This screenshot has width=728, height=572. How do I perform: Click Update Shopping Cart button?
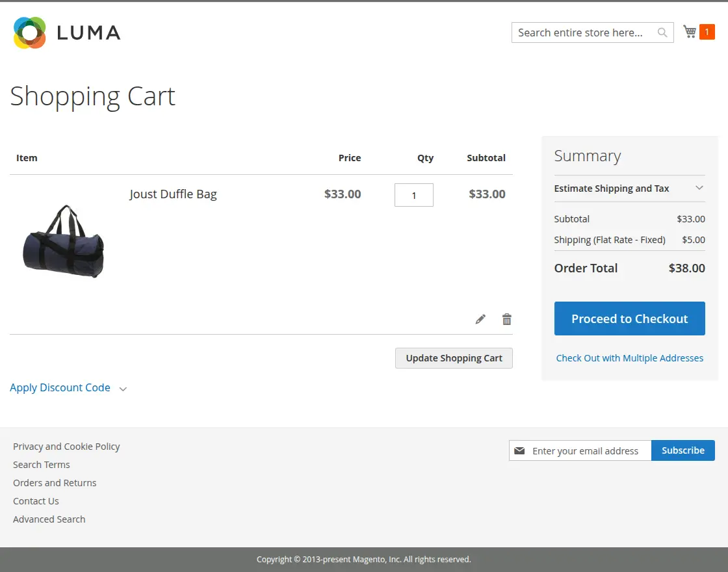454,358
